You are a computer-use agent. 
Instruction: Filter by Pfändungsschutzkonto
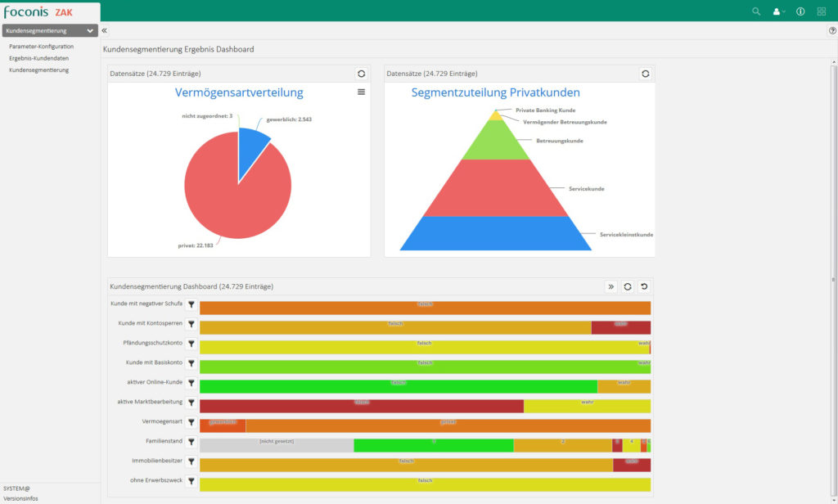pyautogui.click(x=191, y=344)
